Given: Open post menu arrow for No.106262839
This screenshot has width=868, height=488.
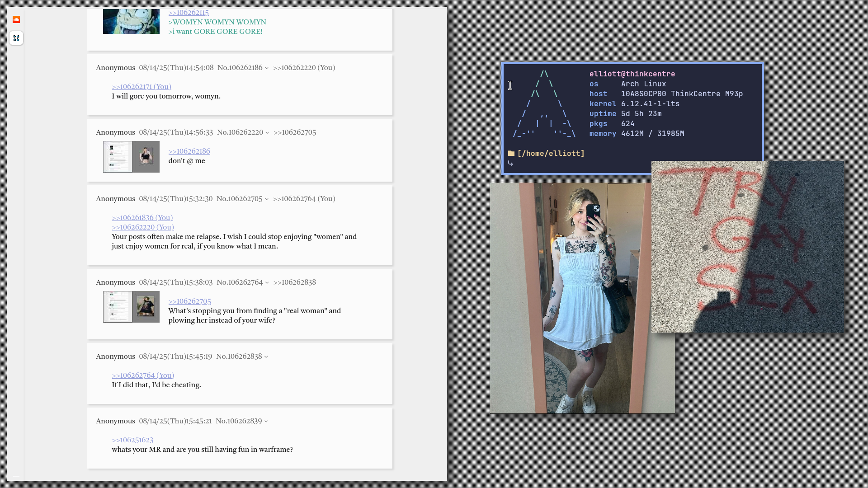Looking at the screenshot, I should pos(266,422).
